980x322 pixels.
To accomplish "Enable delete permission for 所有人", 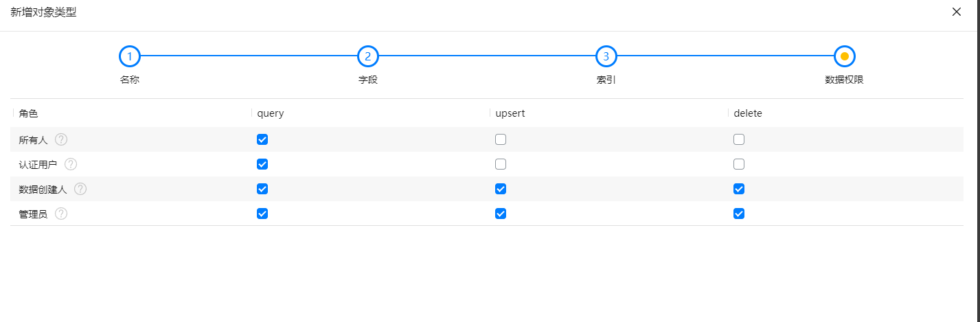I will (739, 139).
